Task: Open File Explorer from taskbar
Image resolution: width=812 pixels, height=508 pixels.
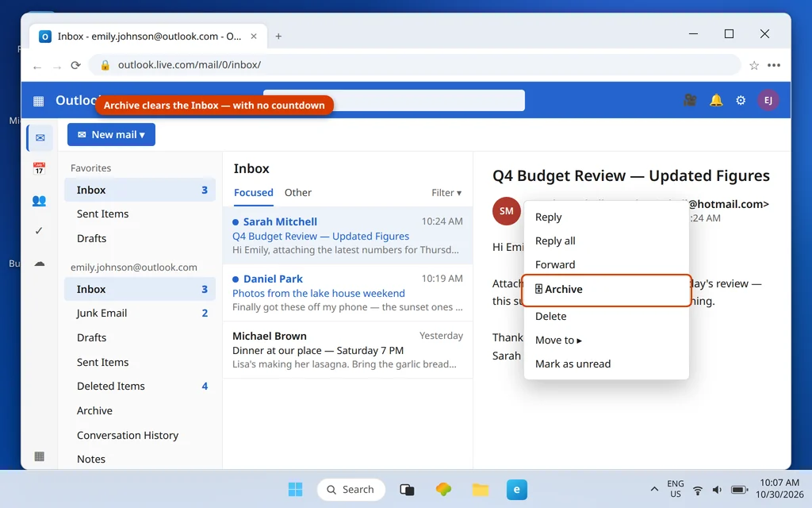Action: click(481, 489)
